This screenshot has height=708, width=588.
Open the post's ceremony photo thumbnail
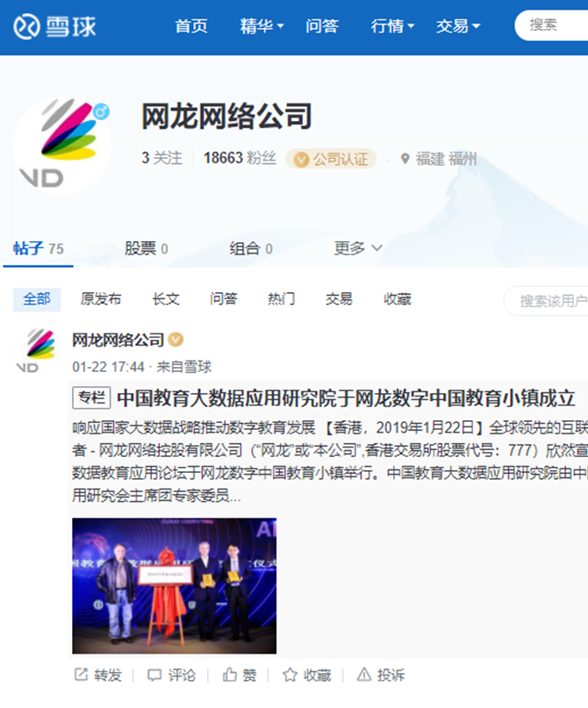pos(175,586)
